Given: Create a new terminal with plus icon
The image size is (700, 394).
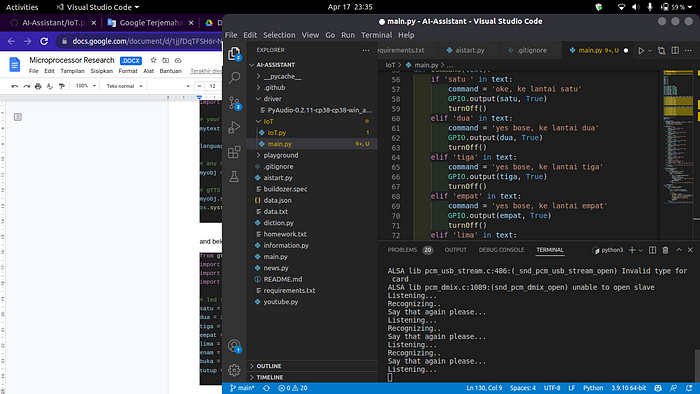Looking at the screenshot, I should [x=632, y=250].
